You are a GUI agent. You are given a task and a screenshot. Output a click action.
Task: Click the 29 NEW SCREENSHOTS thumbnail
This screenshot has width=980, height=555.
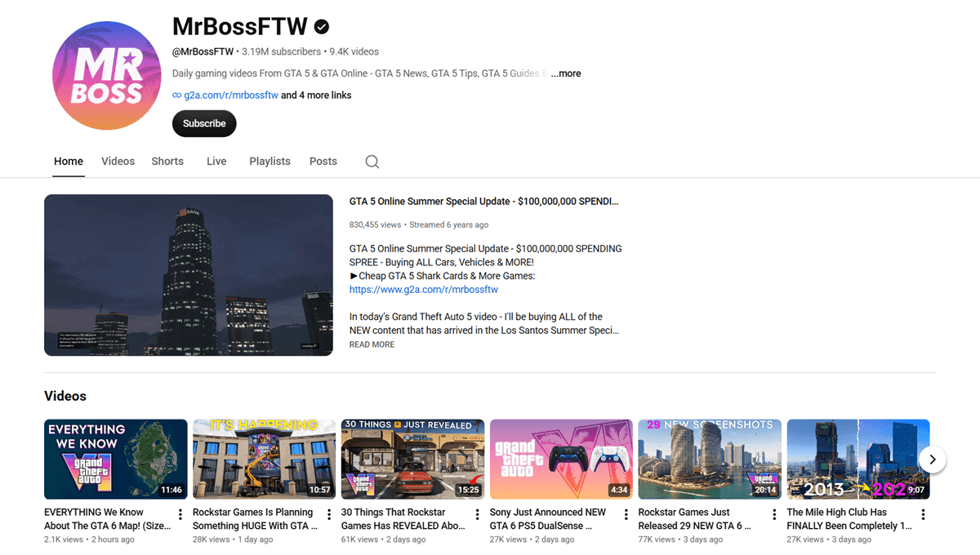point(710,460)
